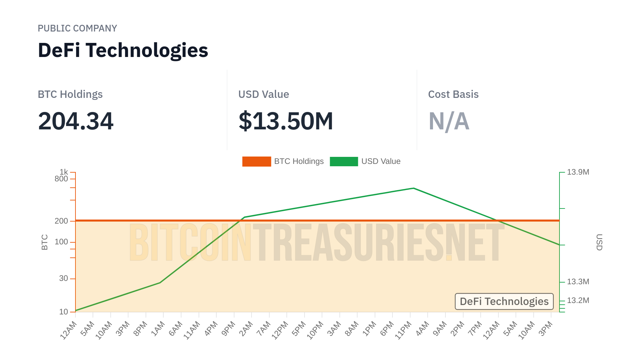Click the USD Value peak point on chart
Viewport: 644px width, 362px height.
pyautogui.click(x=414, y=188)
